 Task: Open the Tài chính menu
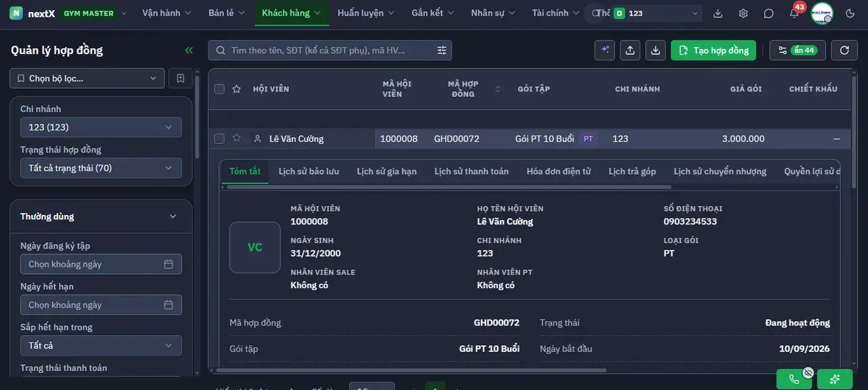pyautogui.click(x=556, y=13)
